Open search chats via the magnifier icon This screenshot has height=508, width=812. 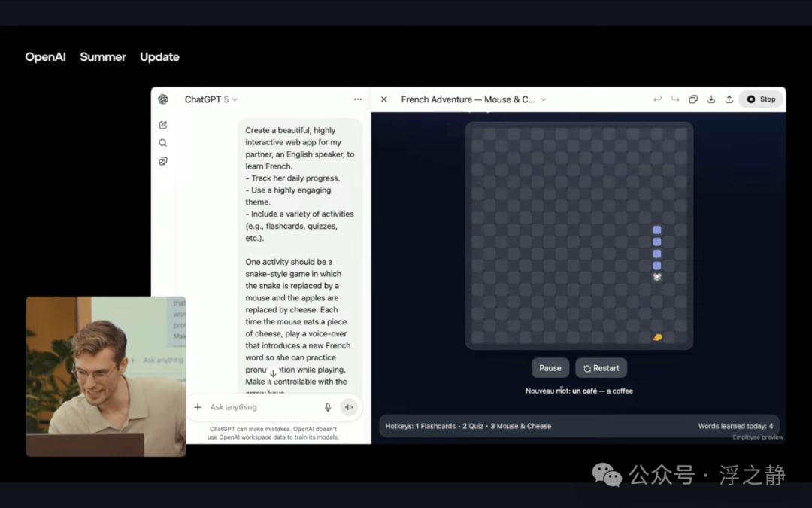click(163, 143)
